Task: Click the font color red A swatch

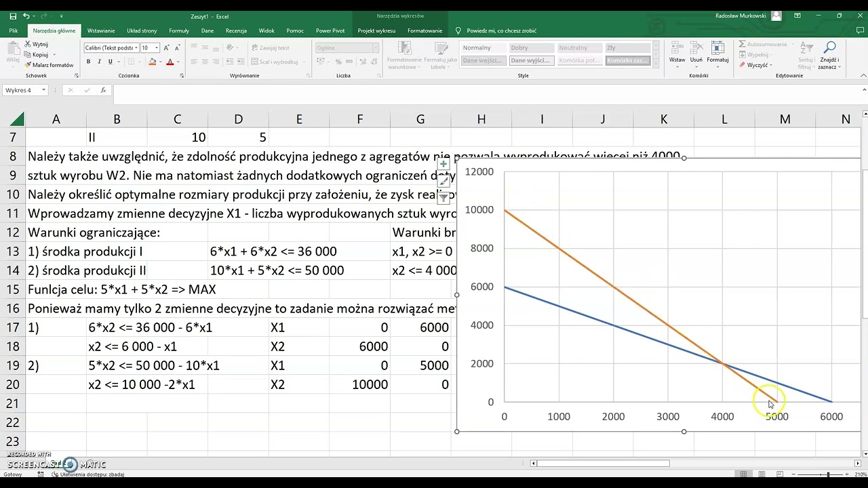Action: click(x=170, y=62)
